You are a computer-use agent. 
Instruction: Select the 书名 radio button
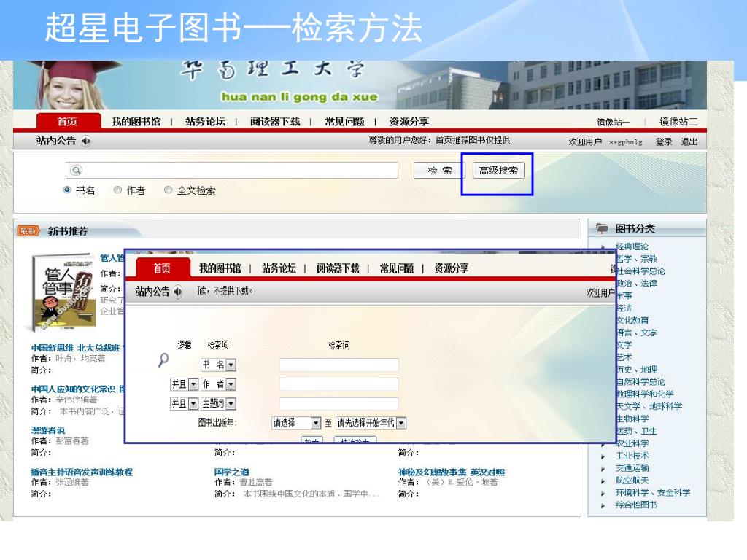point(67,190)
